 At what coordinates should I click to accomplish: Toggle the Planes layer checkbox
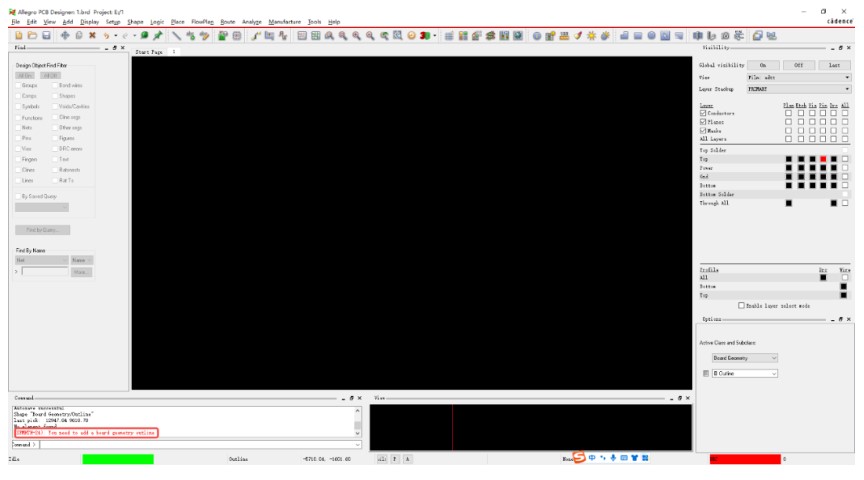(703, 122)
